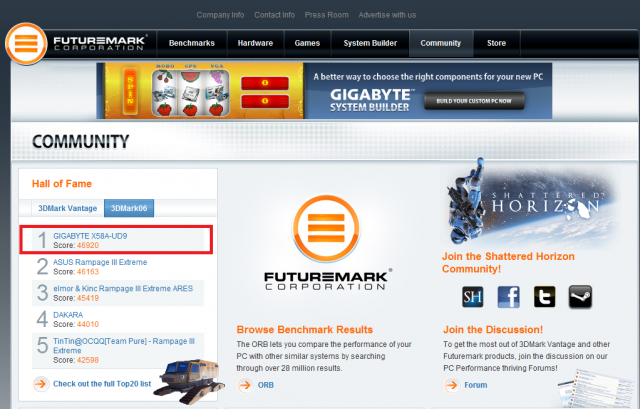Click the orange arrow next to Forum

click(x=452, y=385)
